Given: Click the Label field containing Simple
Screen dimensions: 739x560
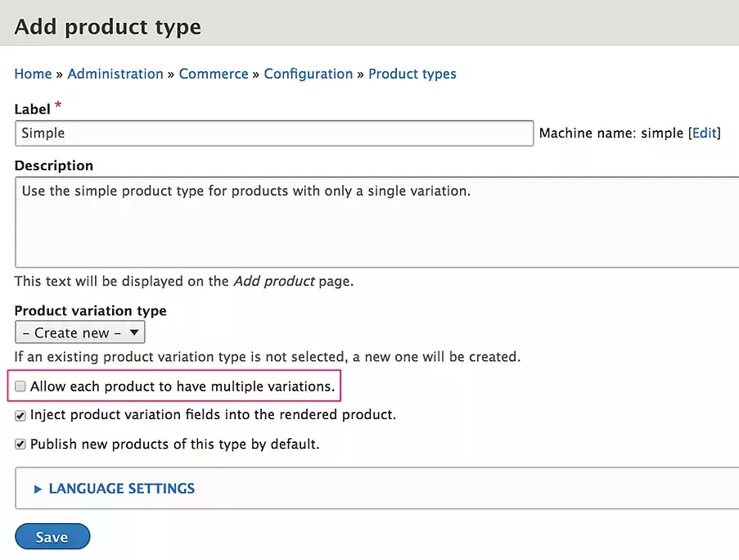Looking at the screenshot, I should [x=274, y=133].
